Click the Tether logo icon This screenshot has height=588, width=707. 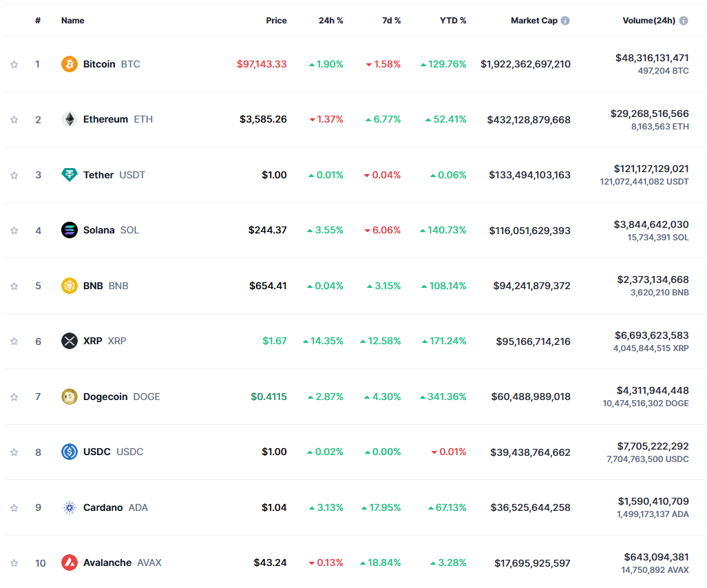(70, 175)
